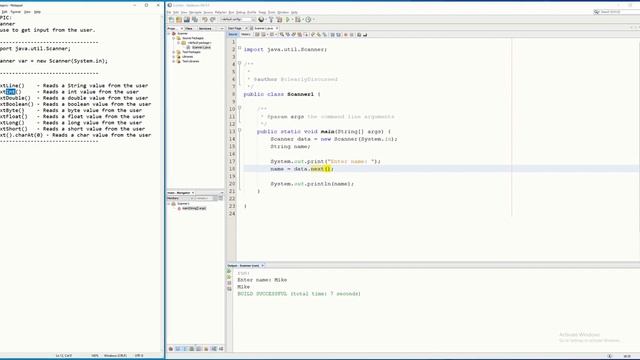Open the Window menu in NetBeans
This screenshot has width=640, height=360.
[283, 12]
